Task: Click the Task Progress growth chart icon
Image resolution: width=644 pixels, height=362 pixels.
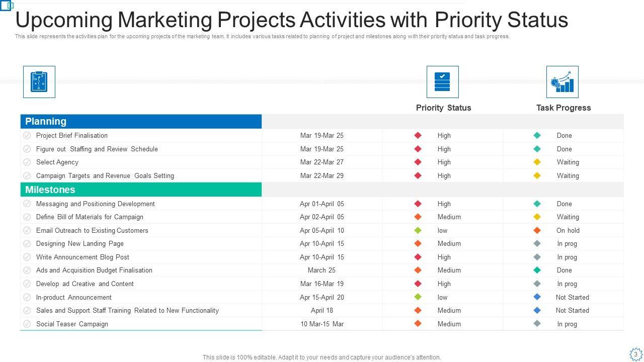Action: point(562,82)
